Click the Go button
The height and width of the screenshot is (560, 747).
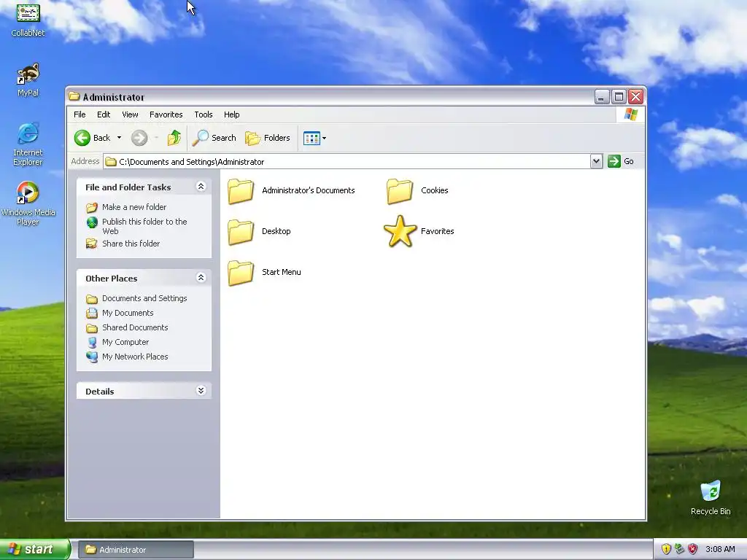[x=622, y=161]
